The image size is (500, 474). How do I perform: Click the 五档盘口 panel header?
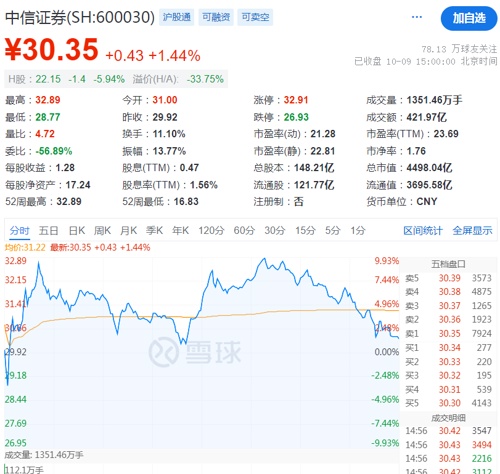click(x=448, y=264)
